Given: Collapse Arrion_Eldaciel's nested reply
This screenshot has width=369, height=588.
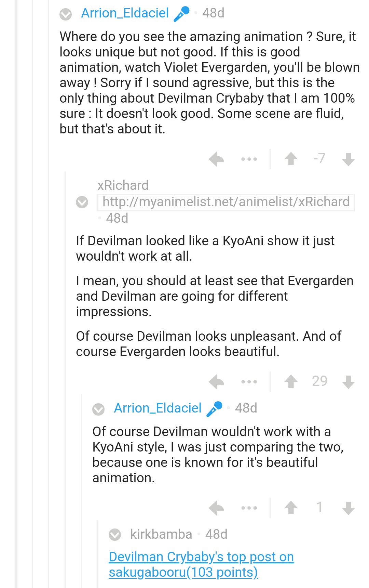Looking at the screenshot, I should (98, 409).
